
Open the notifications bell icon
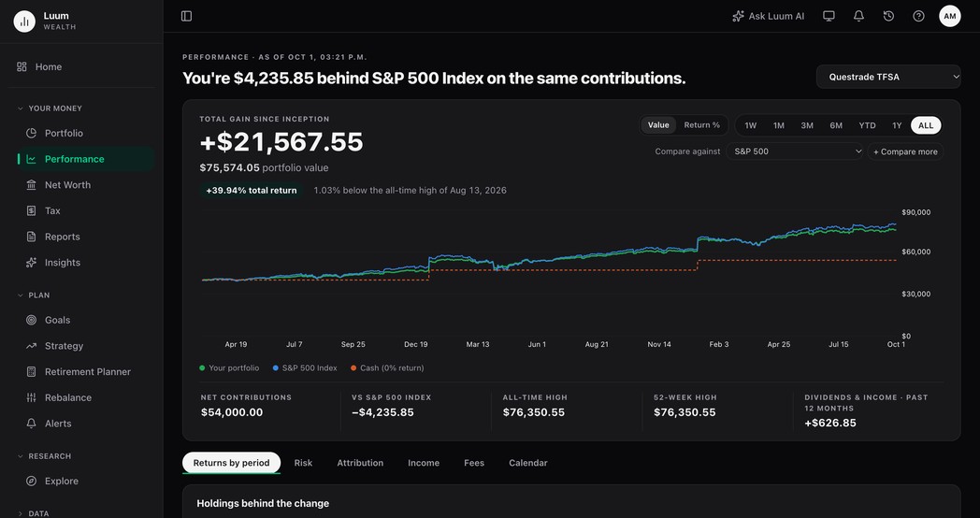pyautogui.click(x=858, y=16)
